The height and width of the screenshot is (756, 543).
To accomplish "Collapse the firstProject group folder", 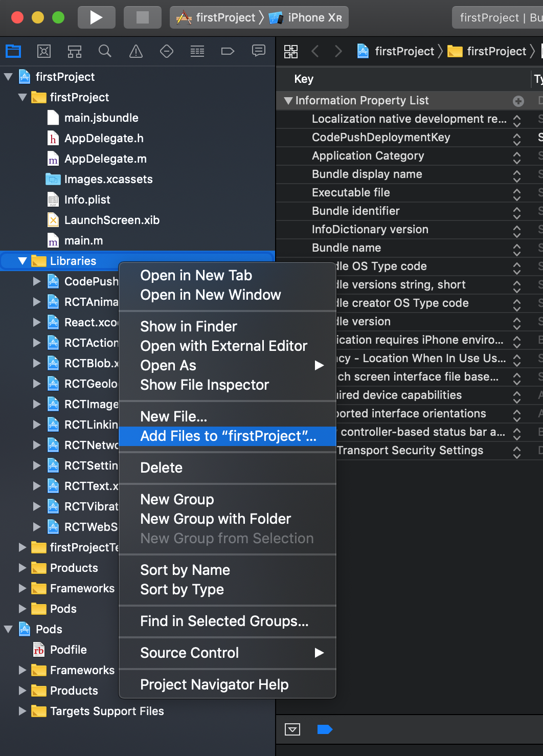I will [x=22, y=97].
